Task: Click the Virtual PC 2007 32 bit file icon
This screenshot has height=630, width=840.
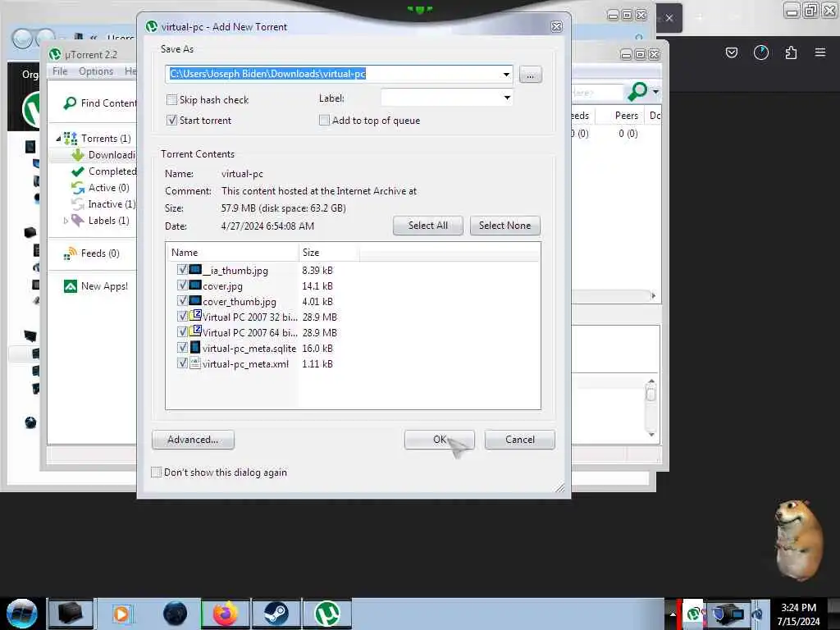Action: pyautogui.click(x=195, y=316)
